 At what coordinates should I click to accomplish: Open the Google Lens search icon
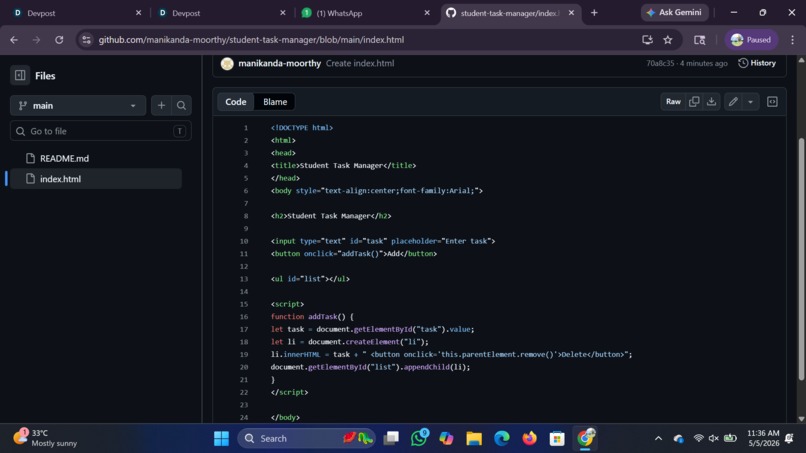click(700, 40)
